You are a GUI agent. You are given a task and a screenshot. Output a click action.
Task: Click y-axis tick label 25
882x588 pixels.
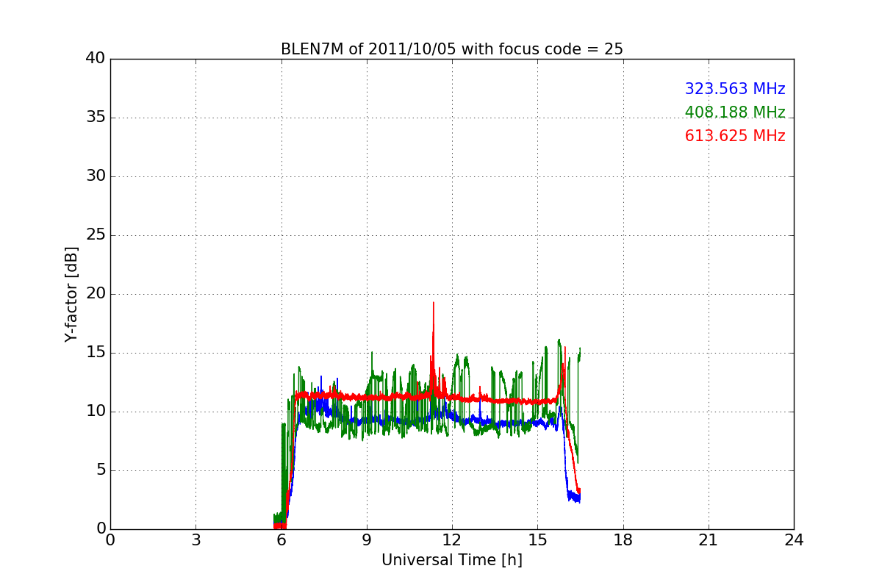[x=96, y=235]
